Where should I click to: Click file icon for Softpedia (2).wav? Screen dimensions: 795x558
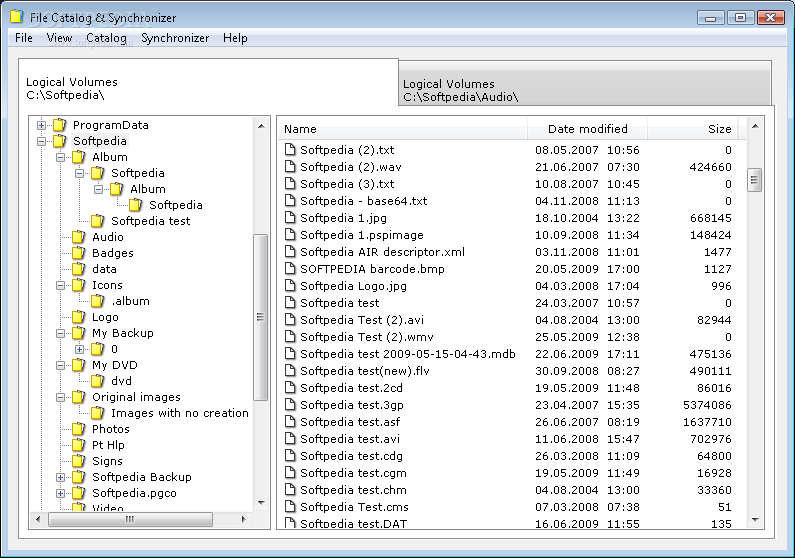(290, 166)
